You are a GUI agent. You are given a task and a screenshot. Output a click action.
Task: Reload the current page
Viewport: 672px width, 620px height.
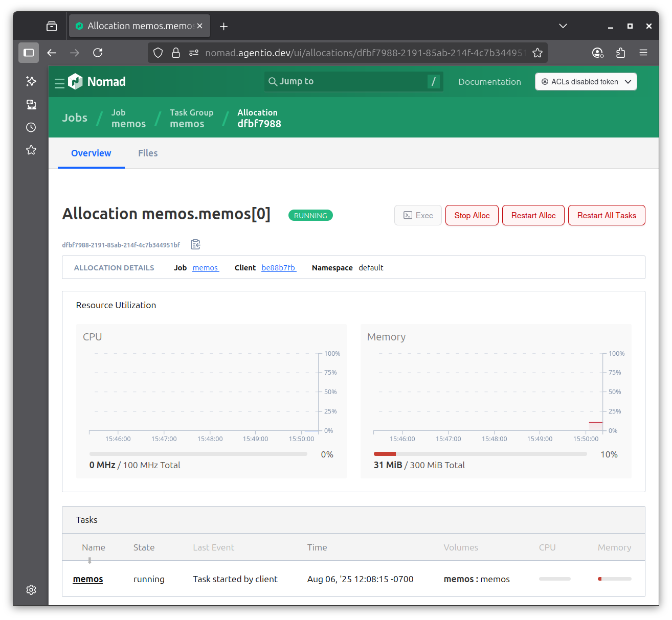point(98,53)
